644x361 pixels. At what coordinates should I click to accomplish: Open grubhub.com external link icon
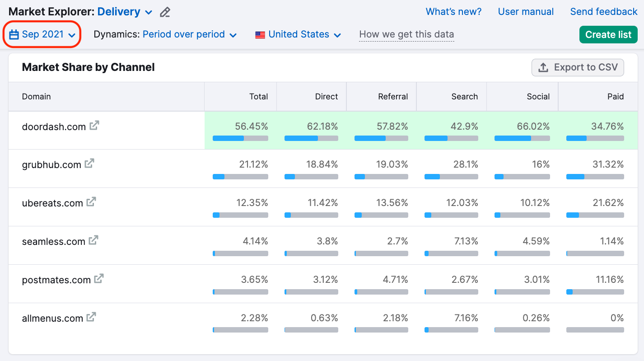tap(89, 164)
